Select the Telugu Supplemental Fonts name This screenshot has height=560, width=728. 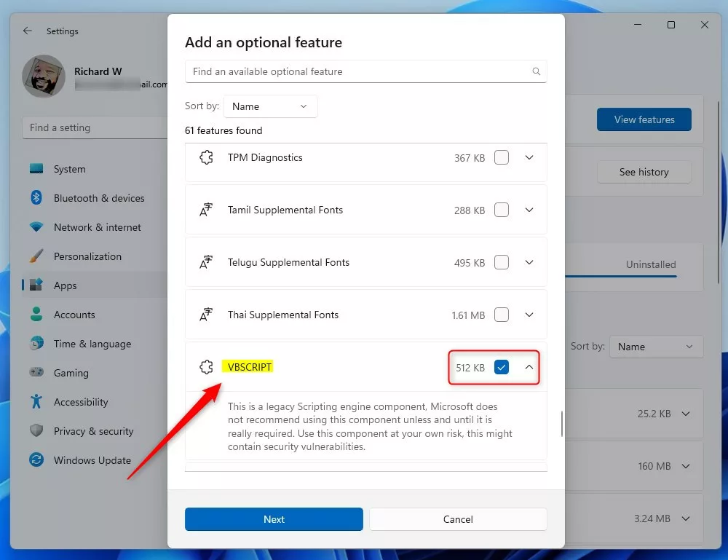[x=288, y=262]
